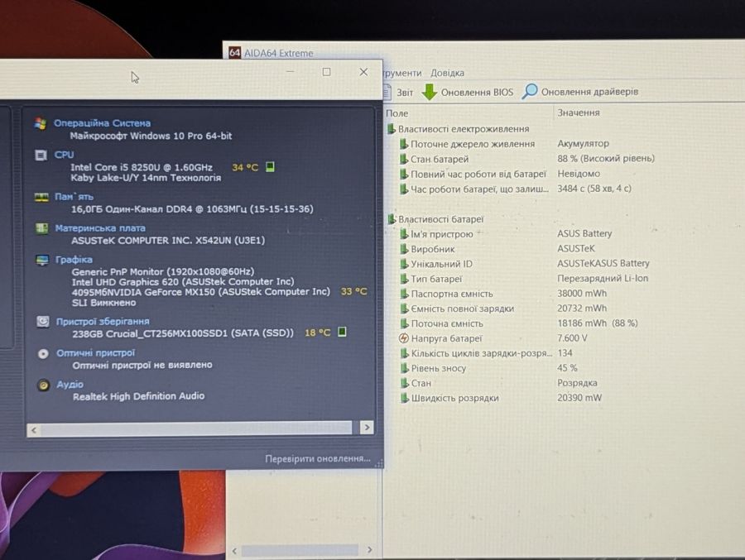Open the CPU section link
745x560 pixels.
pyautogui.click(x=64, y=155)
